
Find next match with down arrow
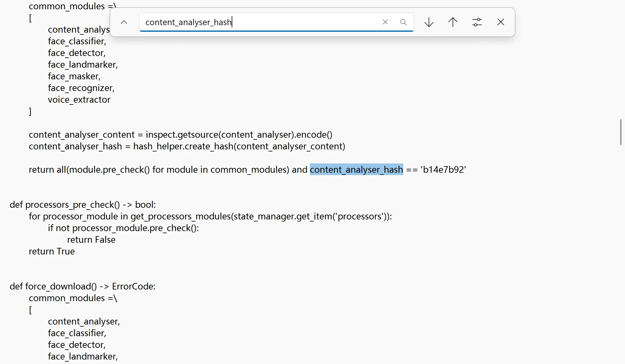[429, 22]
